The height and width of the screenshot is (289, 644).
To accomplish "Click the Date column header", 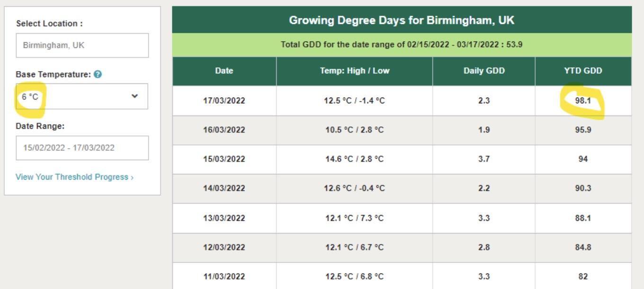I will point(224,71).
